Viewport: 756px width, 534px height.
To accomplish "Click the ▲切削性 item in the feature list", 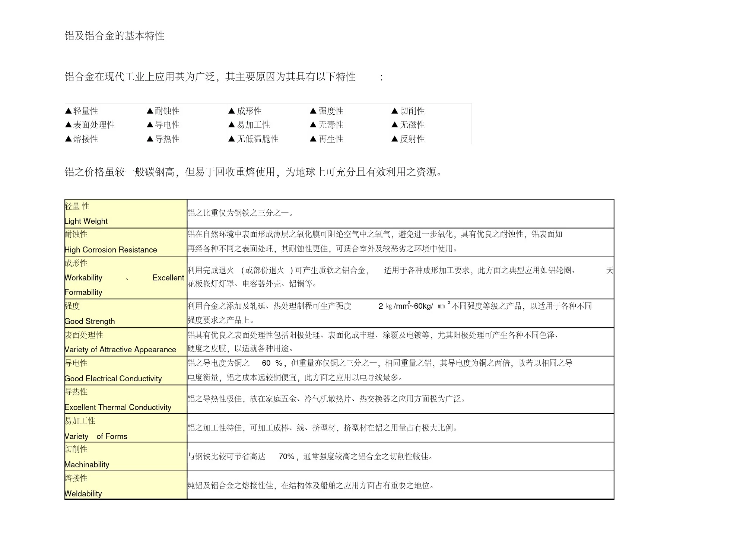I will coord(408,111).
